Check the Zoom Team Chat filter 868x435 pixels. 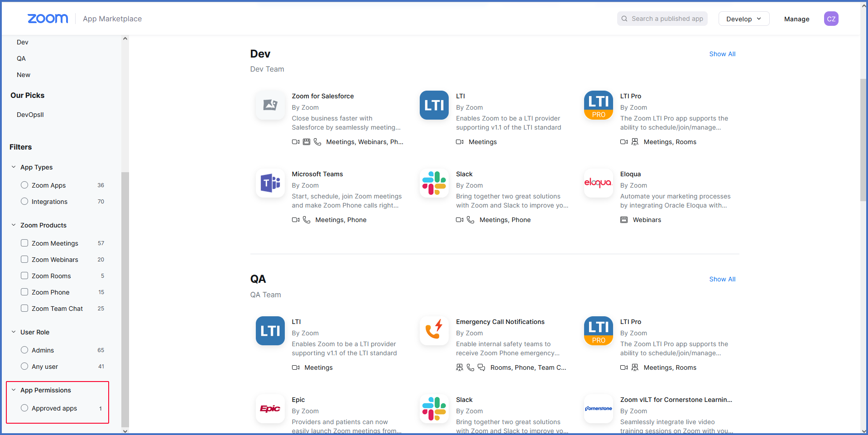click(24, 308)
